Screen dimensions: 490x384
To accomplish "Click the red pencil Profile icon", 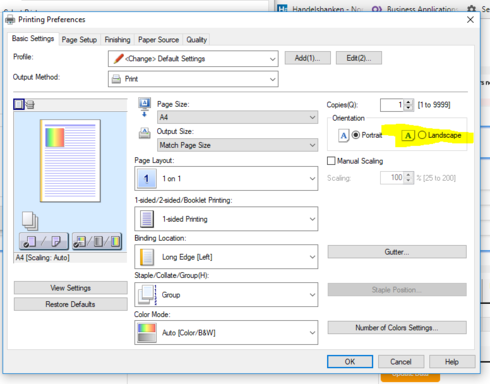I will pos(118,59).
